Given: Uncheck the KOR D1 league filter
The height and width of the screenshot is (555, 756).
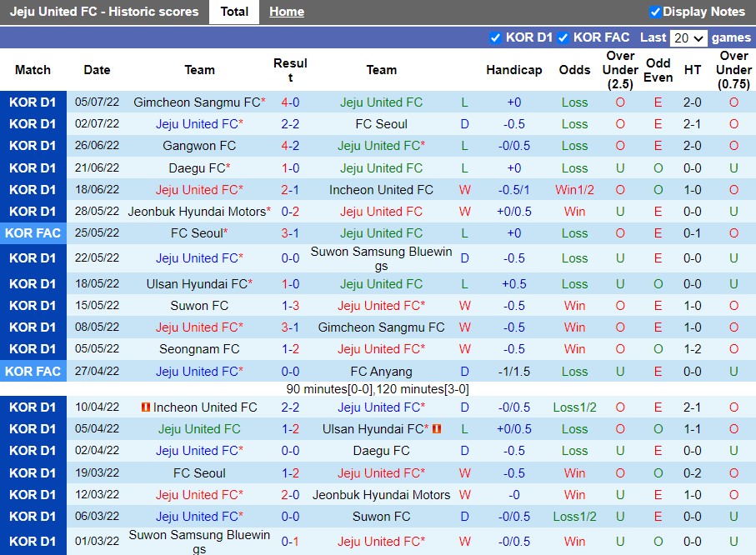Looking at the screenshot, I should pyautogui.click(x=496, y=37).
